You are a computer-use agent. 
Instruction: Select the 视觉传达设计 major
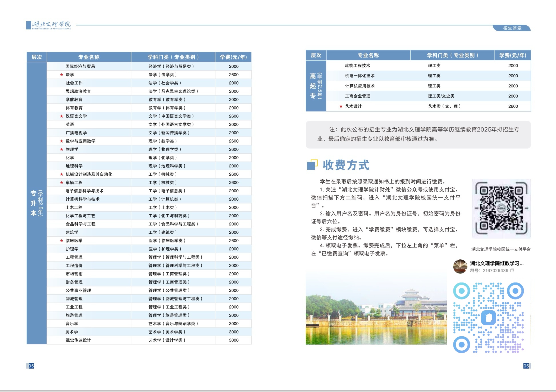point(78,340)
